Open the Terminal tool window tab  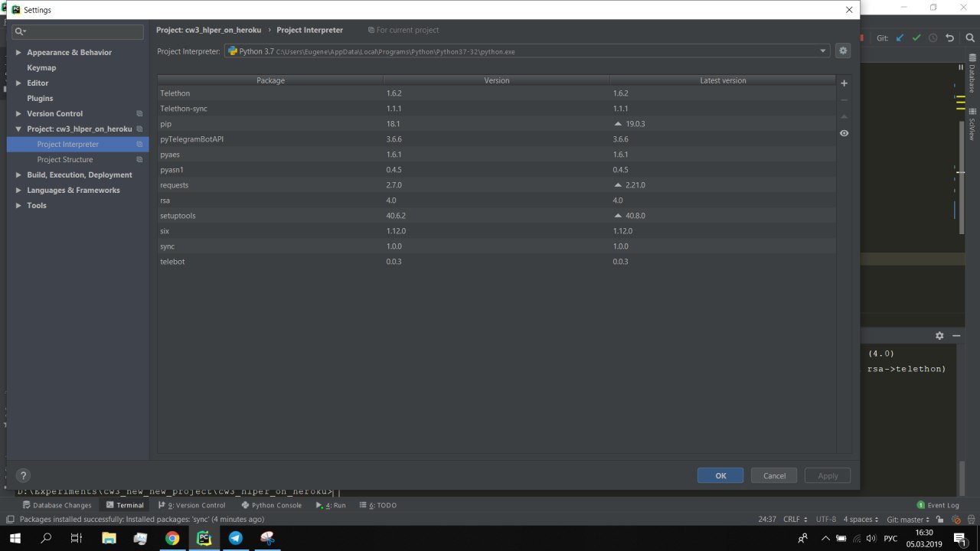(x=125, y=505)
